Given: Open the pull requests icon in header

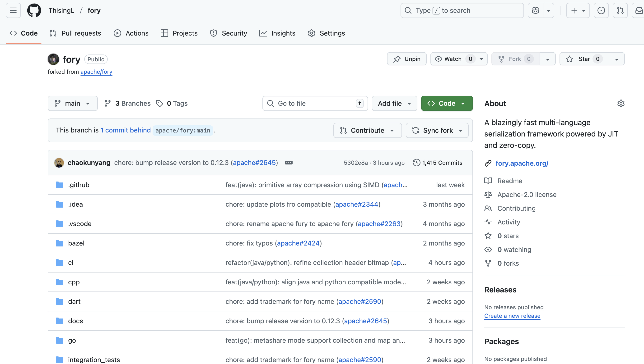Looking at the screenshot, I should click(620, 10).
